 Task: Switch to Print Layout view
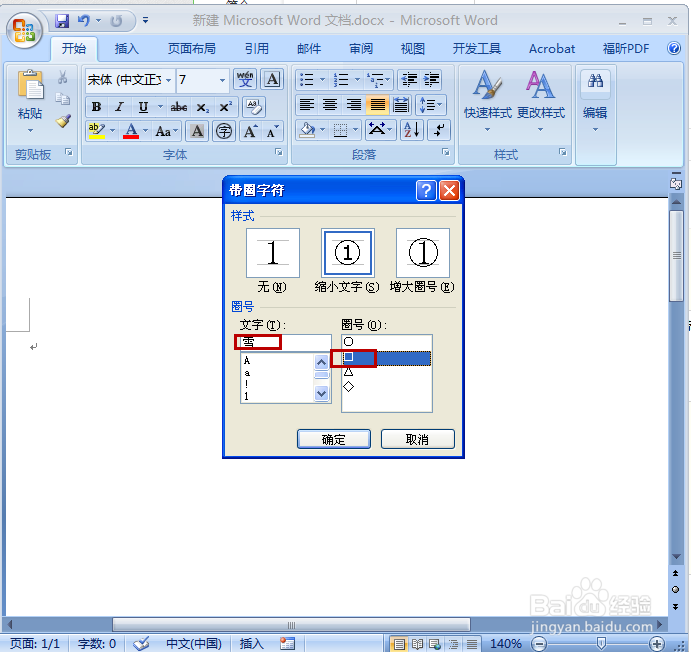pyautogui.click(x=399, y=644)
